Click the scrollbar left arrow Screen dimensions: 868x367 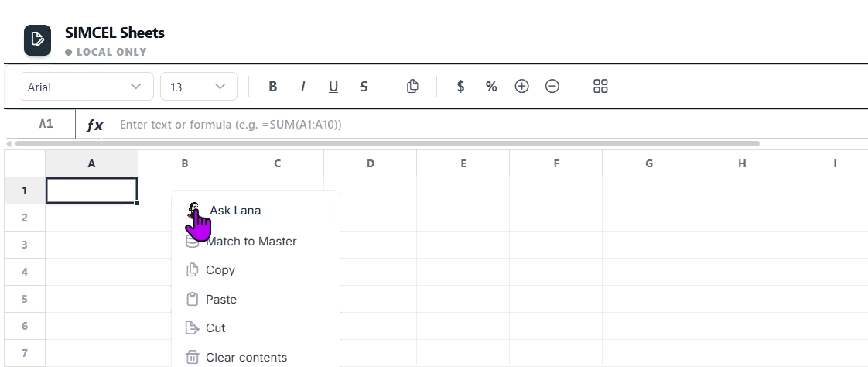pyautogui.click(x=9, y=143)
